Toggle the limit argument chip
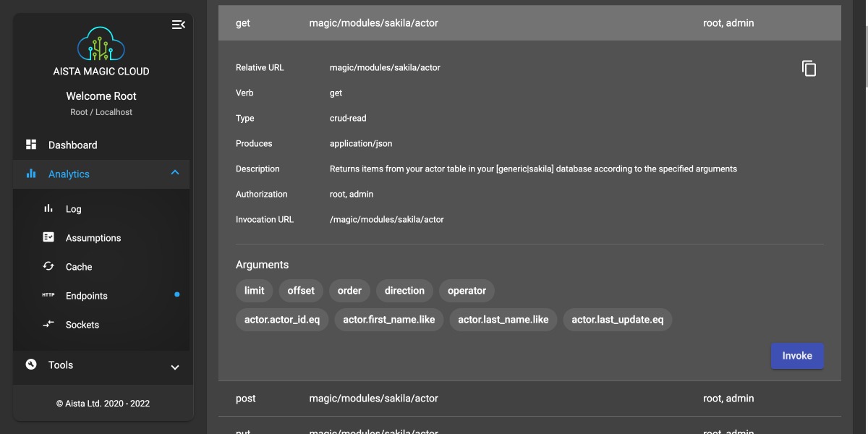Screen dimensions: 868x434 click(254, 291)
